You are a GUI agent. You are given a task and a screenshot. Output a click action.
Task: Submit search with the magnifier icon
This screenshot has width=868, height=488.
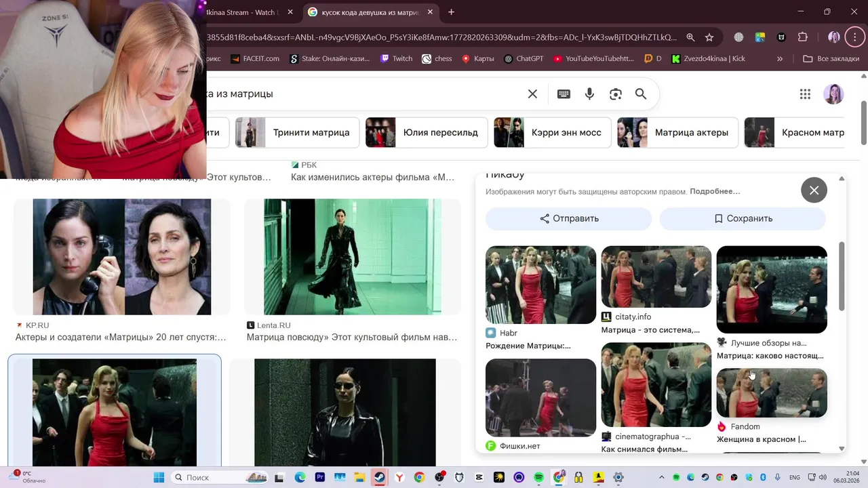coord(641,94)
